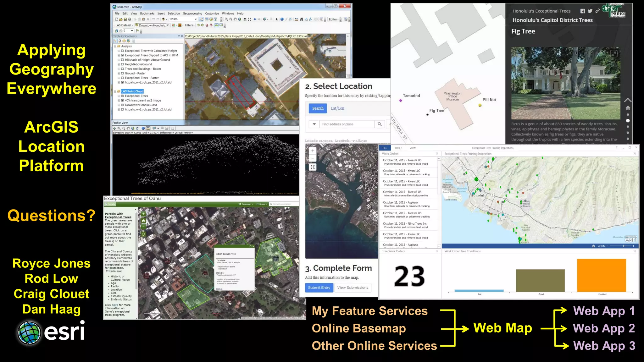Image resolution: width=644 pixels, height=362 pixels.
Task: Toggle Exceptional Trees - Raster layer checkbox
Action: (x=123, y=78)
